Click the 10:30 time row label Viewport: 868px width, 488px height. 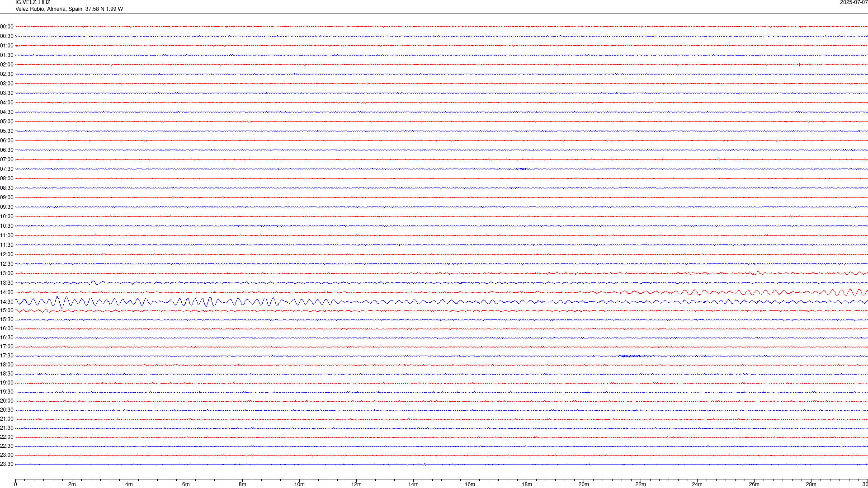[7, 226]
